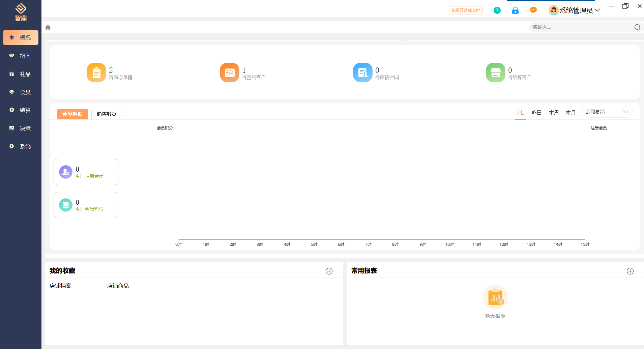Screen dimensions: 644x349
Task: Filter chart by 昨日
Action: (x=537, y=113)
